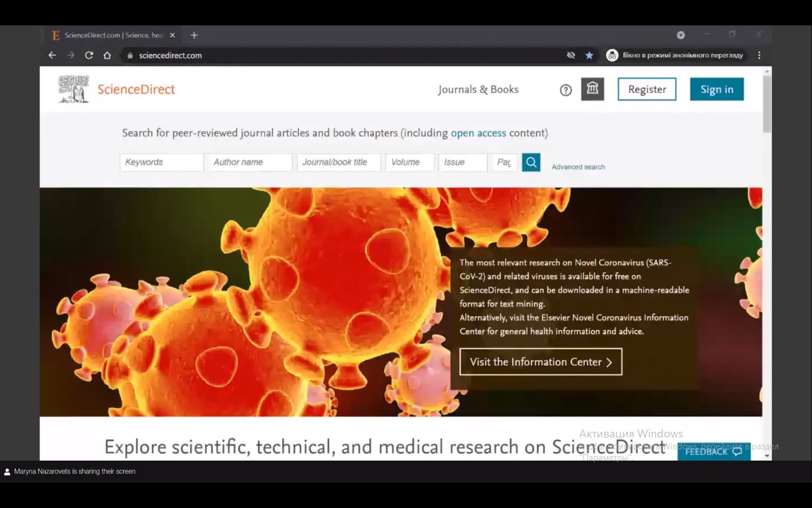
Task: Focus the Keywords search field
Action: 161,162
